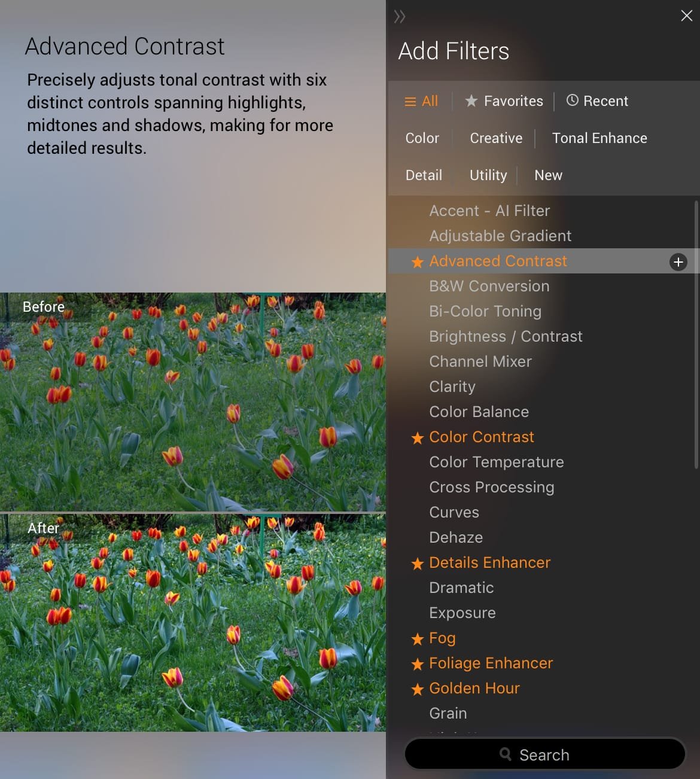This screenshot has height=779, width=700.
Task: Filter list by Creative category
Action: [x=496, y=138]
